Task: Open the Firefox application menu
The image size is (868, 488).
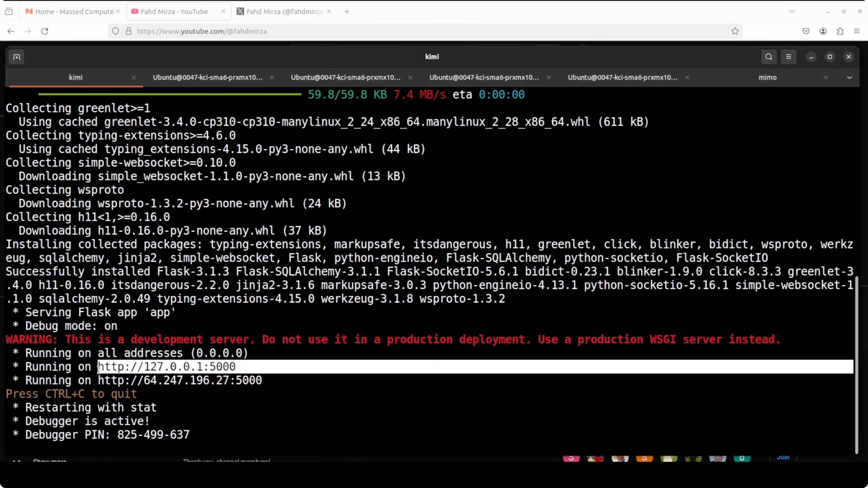Action: pos(856,31)
